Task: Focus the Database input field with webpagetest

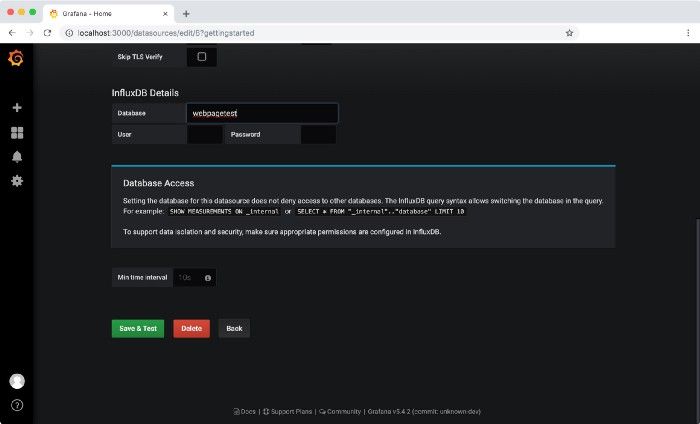Action: tap(262, 113)
